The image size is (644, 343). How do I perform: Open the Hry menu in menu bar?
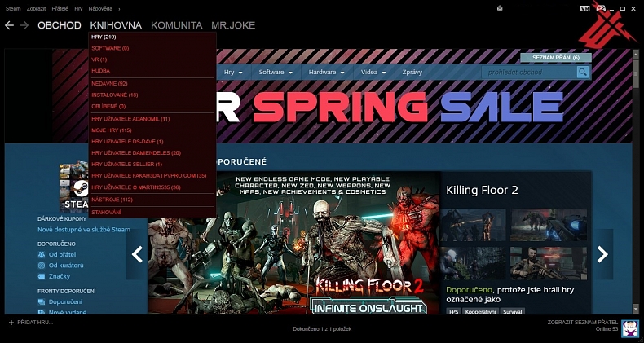point(78,8)
